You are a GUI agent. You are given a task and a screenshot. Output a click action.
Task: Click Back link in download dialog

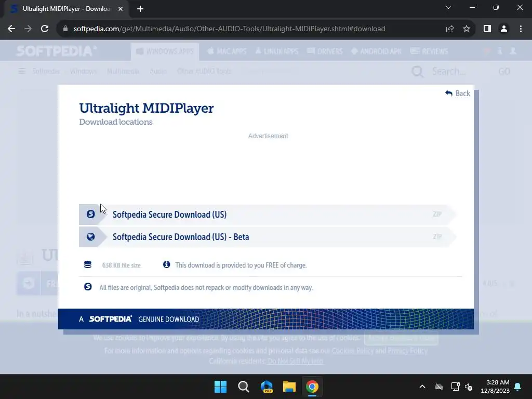coord(457,94)
